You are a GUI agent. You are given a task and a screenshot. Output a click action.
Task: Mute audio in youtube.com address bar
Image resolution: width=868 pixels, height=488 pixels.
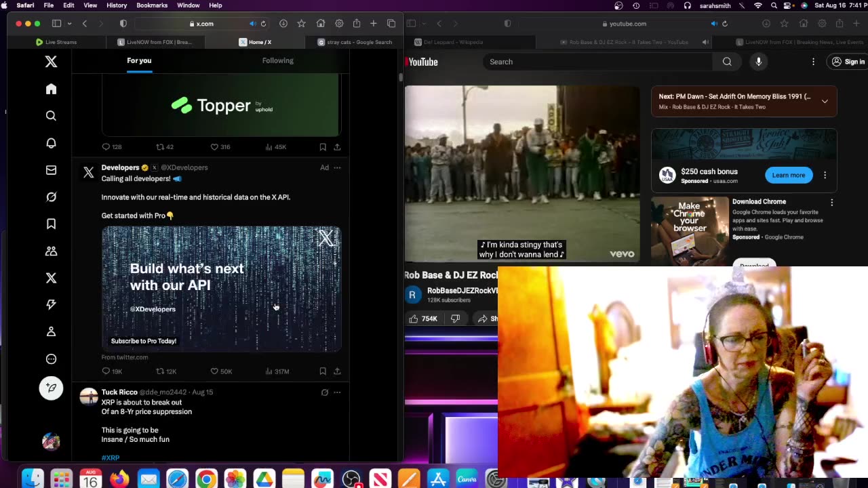point(713,24)
